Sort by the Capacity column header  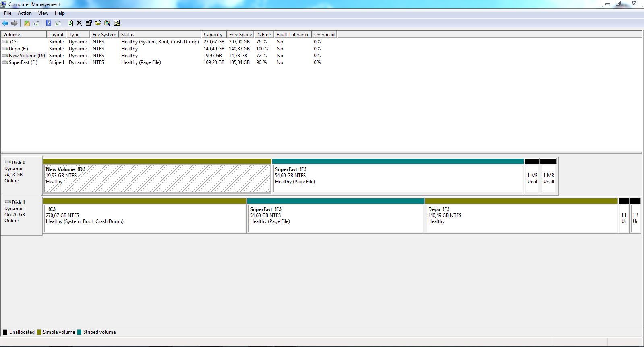coord(214,35)
